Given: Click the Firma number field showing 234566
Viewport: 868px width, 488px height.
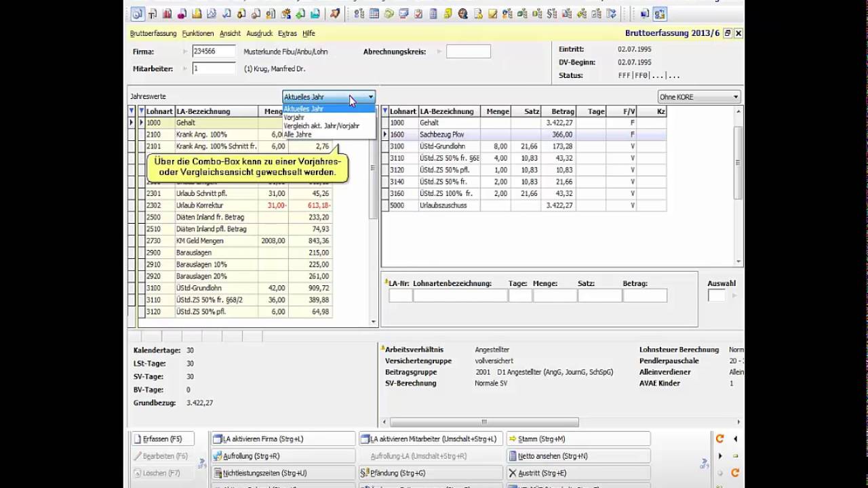Looking at the screenshot, I should pos(214,52).
